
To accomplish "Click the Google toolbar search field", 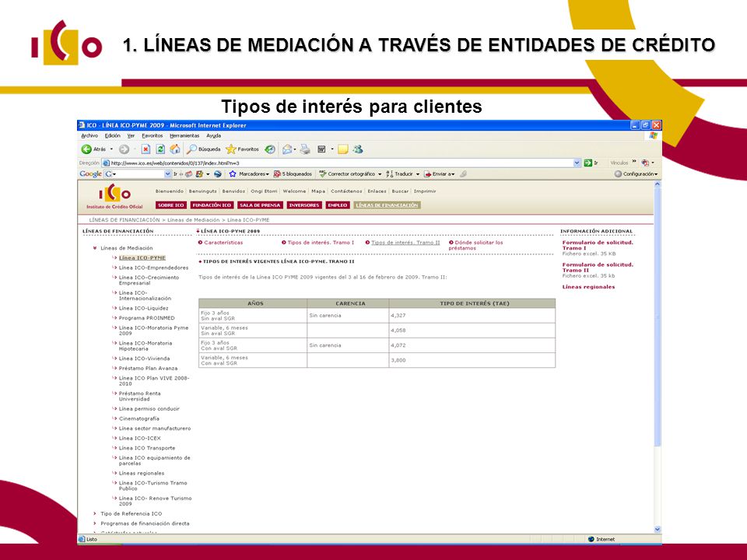I will (138, 173).
